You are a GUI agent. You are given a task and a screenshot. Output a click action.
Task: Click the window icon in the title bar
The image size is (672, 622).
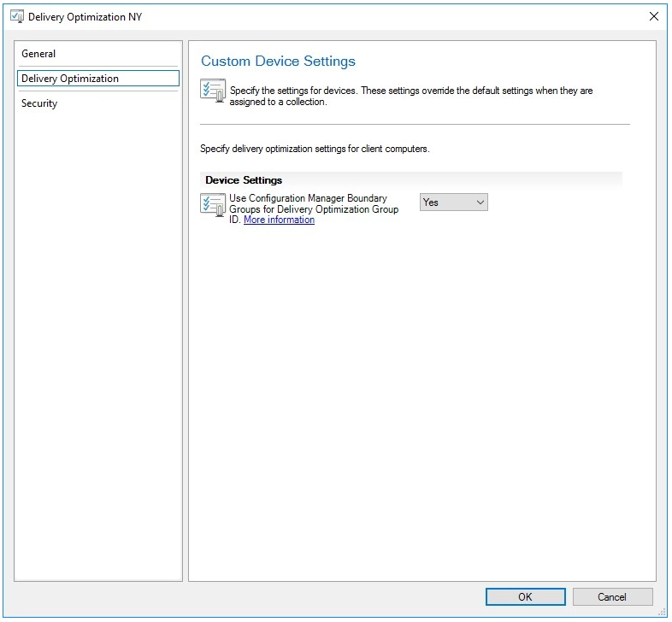click(16, 16)
